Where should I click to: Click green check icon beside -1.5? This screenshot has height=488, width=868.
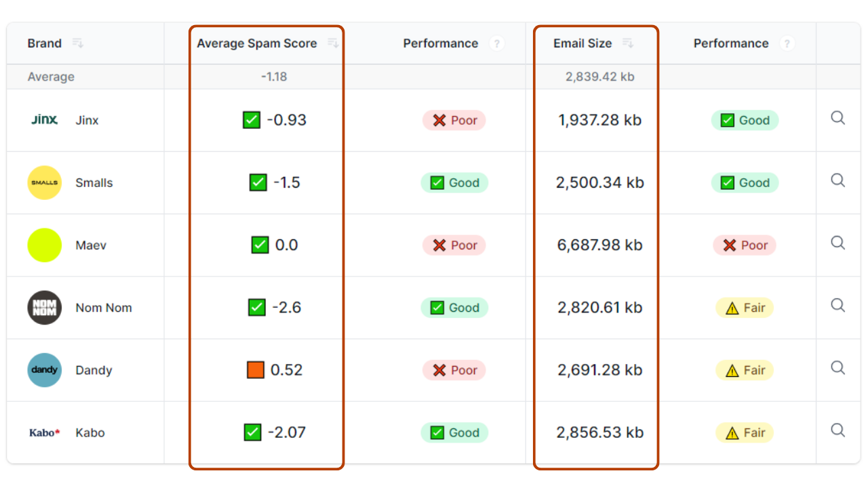(x=258, y=182)
